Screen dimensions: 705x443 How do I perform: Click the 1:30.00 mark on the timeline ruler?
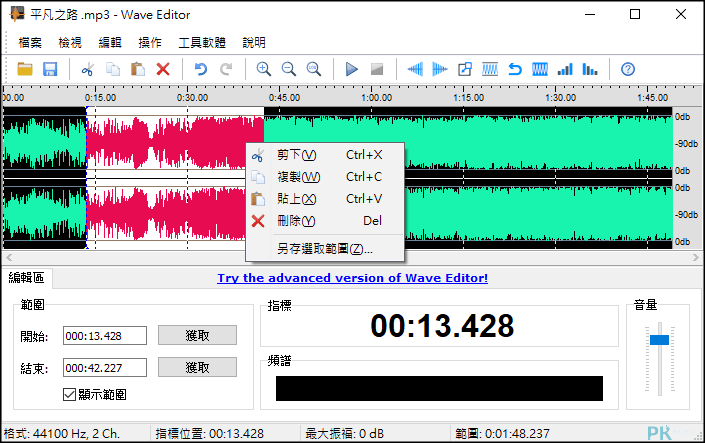click(x=561, y=98)
